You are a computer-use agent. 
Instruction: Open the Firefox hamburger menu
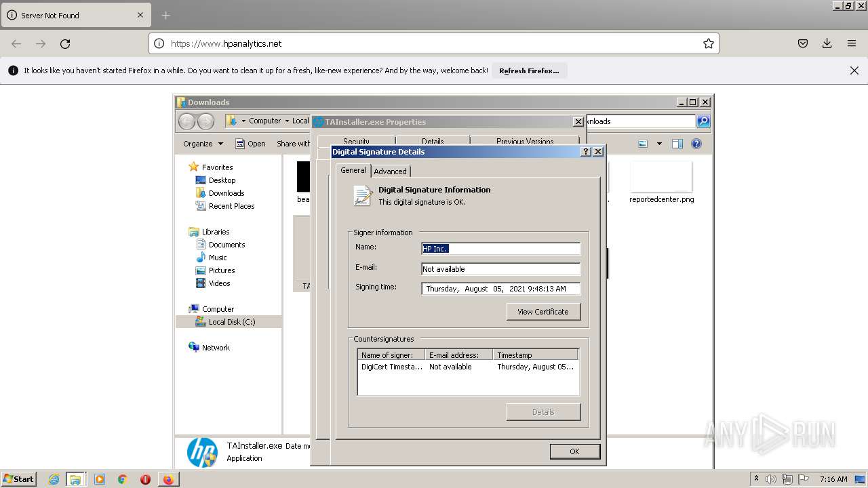(851, 43)
